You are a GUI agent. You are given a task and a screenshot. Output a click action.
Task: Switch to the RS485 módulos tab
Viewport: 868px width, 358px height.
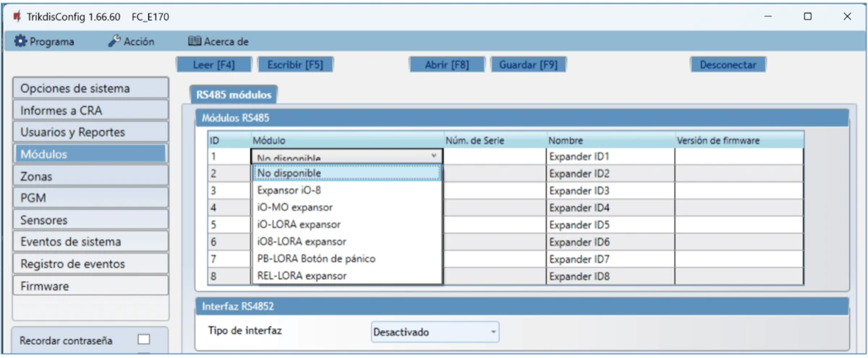point(234,95)
